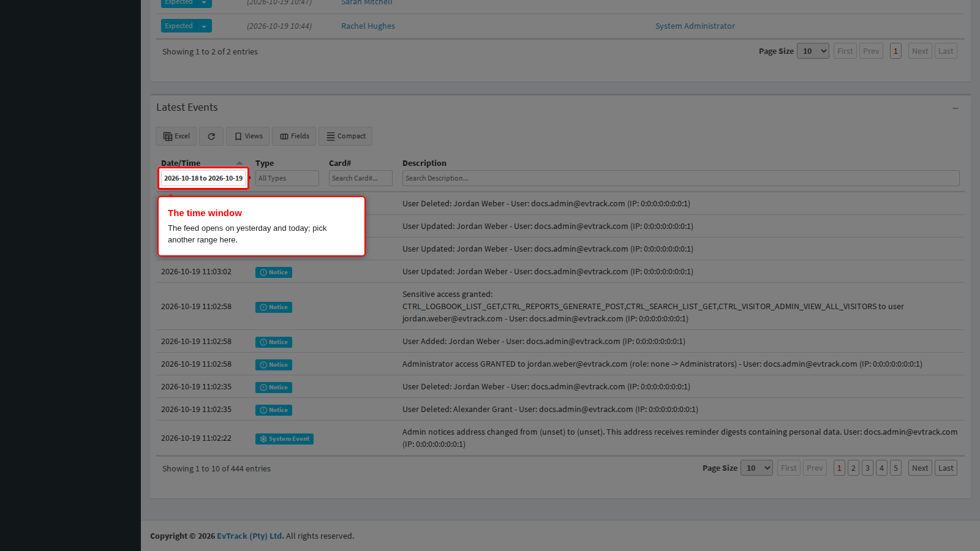Screen dimensions: 980x551
Task: Focus the Search Description field
Action: pyautogui.click(x=681, y=178)
